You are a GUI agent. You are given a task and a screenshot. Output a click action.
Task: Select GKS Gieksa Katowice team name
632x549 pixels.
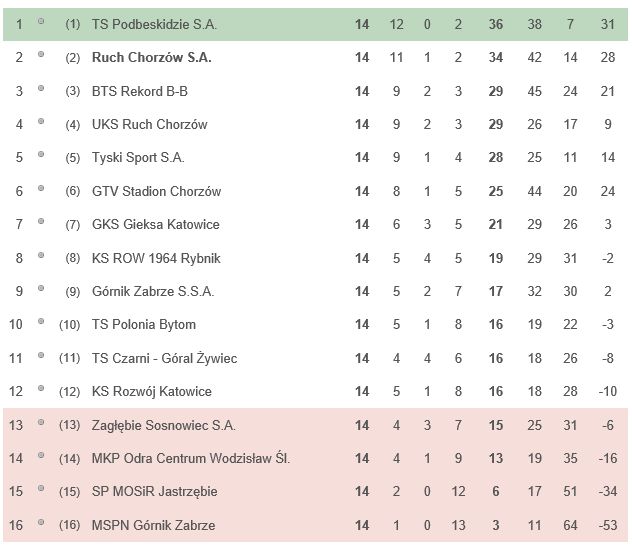(x=156, y=224)
